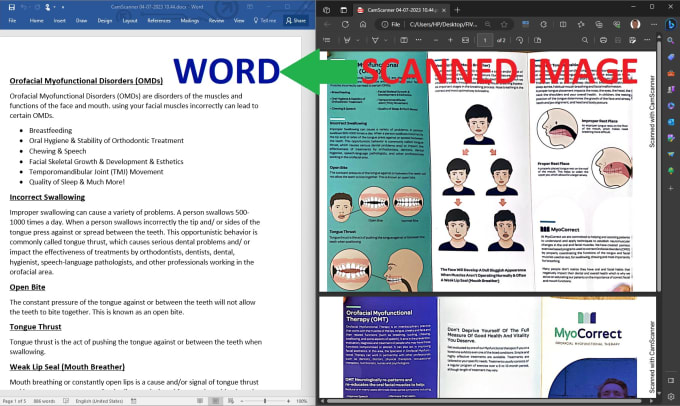The width and height of the screenshot is (680, 406).
Task: Open the Draw ribbon tab
Action: click(x=81, y=20)
